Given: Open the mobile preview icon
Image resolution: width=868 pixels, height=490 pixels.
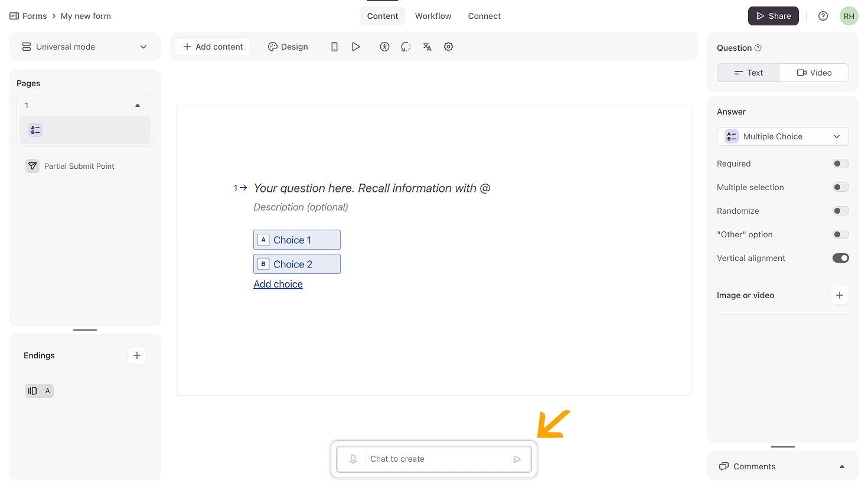Looking at the screenshot, I should tap(334, 47).
